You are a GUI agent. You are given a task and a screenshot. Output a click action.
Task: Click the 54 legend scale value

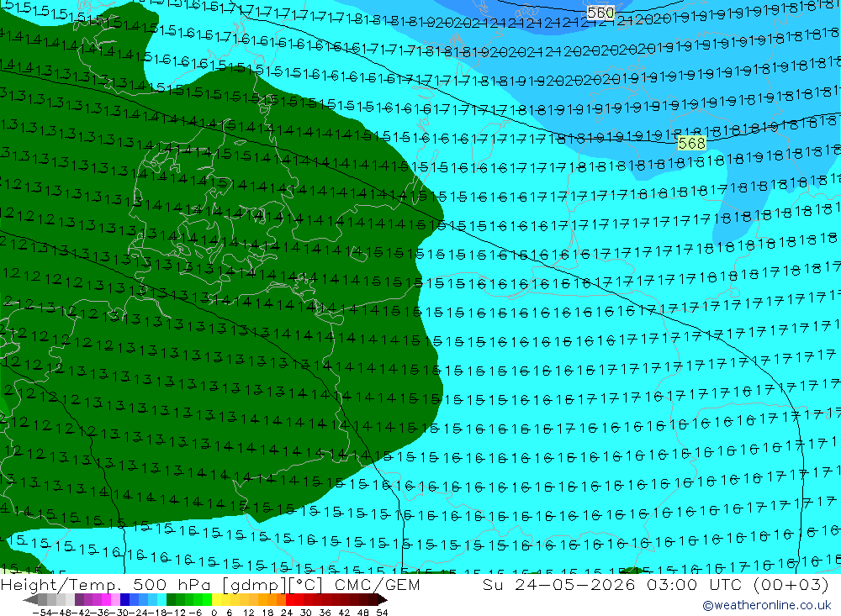(x=381, y=612)
